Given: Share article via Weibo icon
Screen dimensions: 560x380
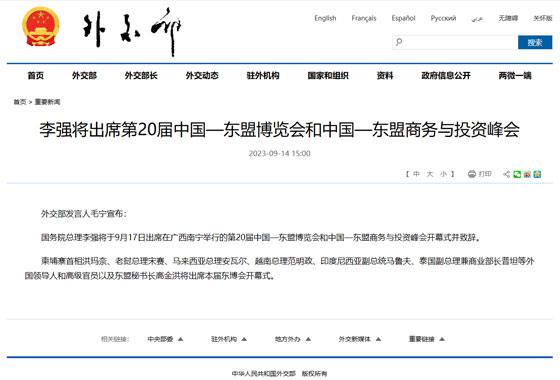Looking at the screenshot, I should coord(527,174).
